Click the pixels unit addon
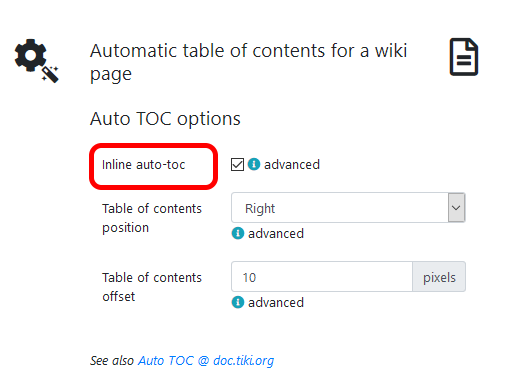The width and height of the screenshot is (529, 388). (x=439, y=277)
